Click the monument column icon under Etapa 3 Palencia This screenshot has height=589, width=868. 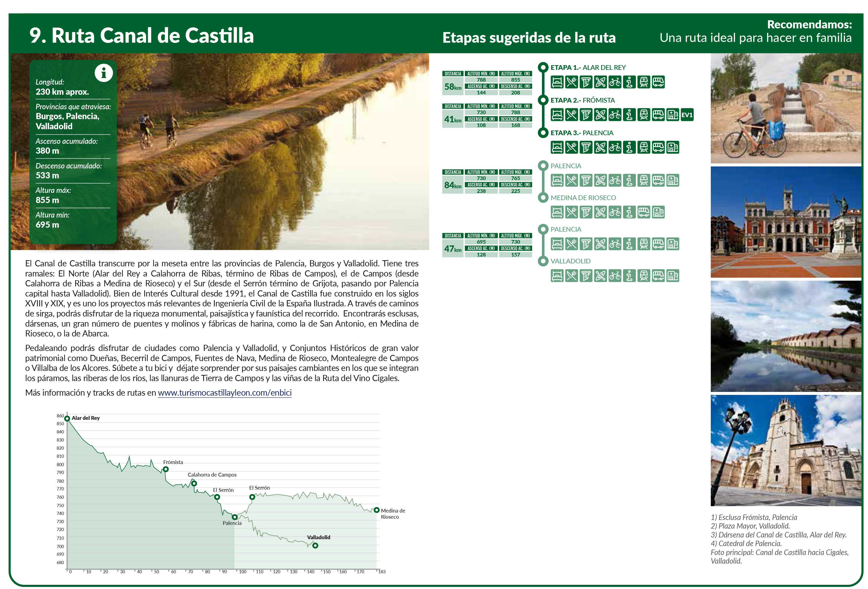586,147
